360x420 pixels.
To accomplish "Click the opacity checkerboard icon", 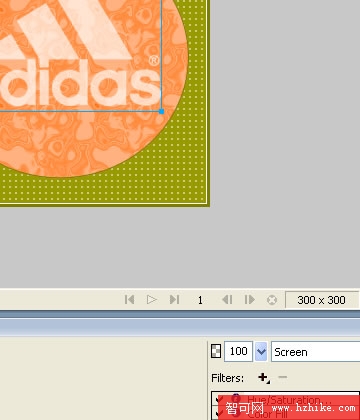I will coord(216,351).
